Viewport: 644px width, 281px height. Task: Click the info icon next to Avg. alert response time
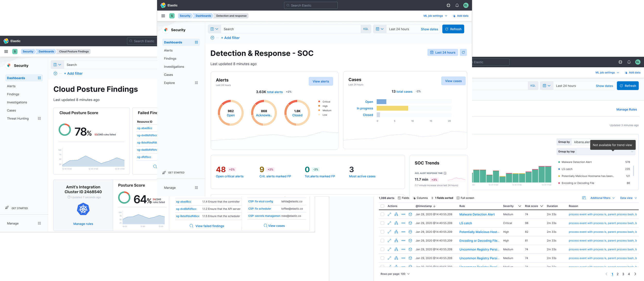[445, 173]
